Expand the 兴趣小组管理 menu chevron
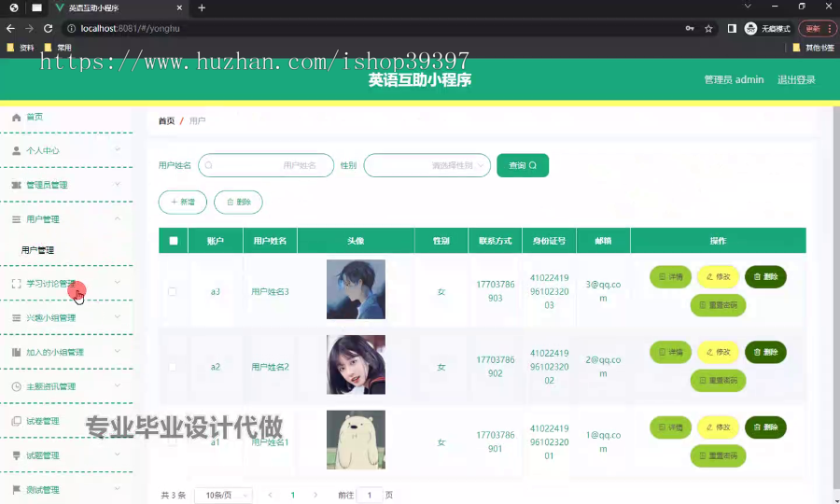 (118, 316)
